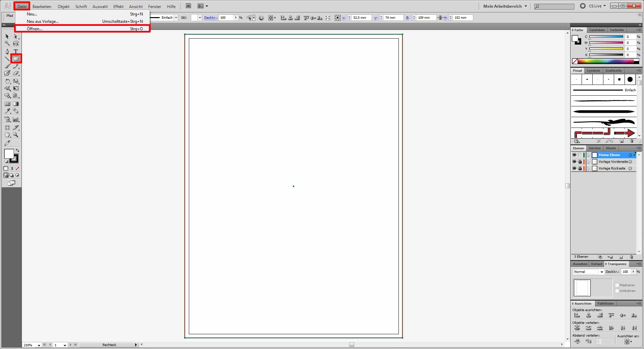Viewport: 644px width, 349px height.
Task: Choose the Zoom magnifier tool
Action: coord(16,135)
